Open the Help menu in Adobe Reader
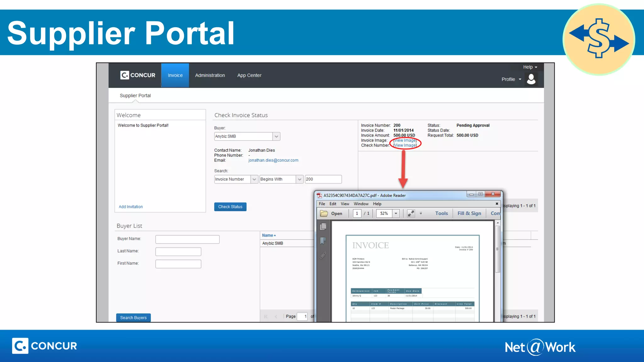Screen dimensions: 644x362 (377, 204)
